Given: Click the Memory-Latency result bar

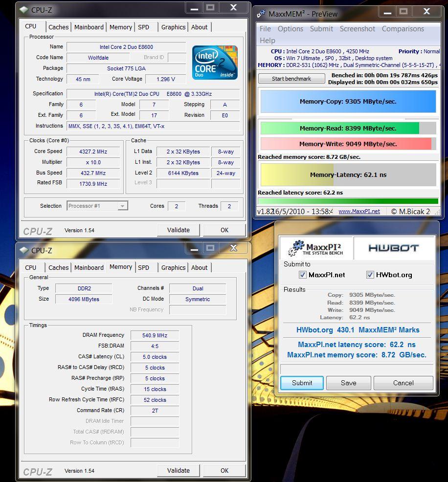Looking at the screenshot, I should pos(348,175).
